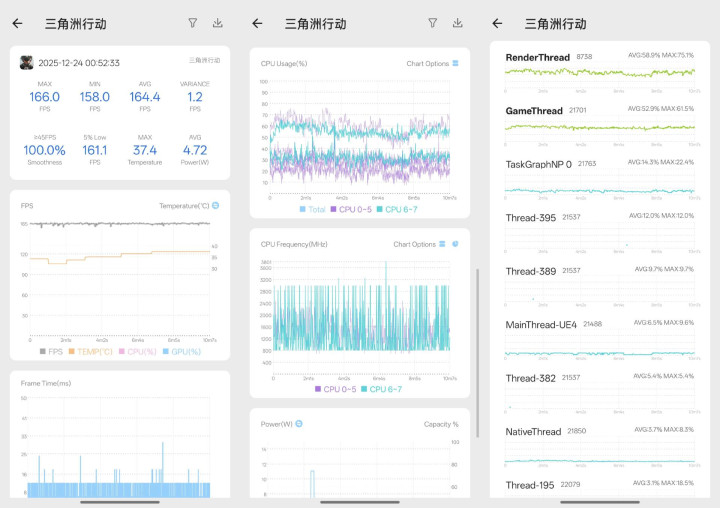Toggle the Total series in the CPU Usage legend
The width and height of the screenshot is (720, 508).
(x=314, y=210)
